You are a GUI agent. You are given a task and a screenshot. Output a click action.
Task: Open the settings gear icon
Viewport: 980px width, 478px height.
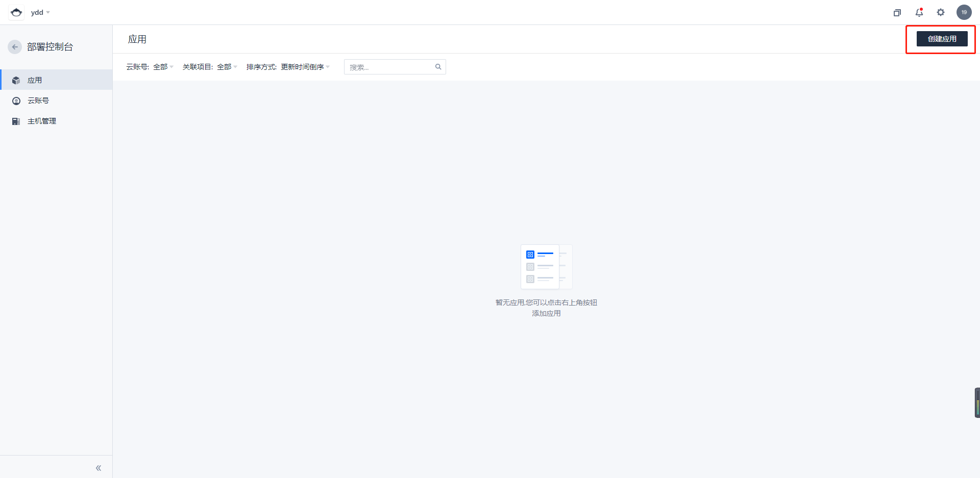(x=941, y=12)
